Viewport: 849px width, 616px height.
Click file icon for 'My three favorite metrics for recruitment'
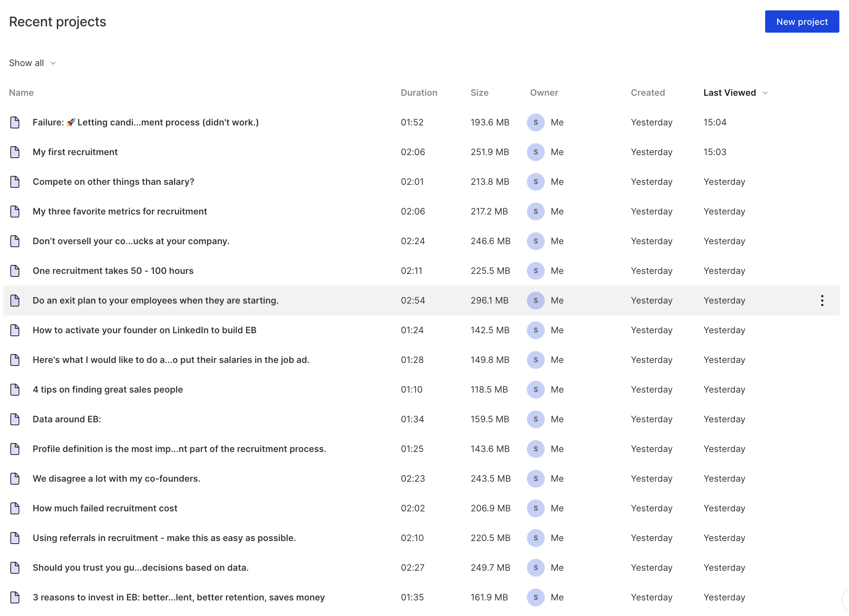tap(15, 212)
